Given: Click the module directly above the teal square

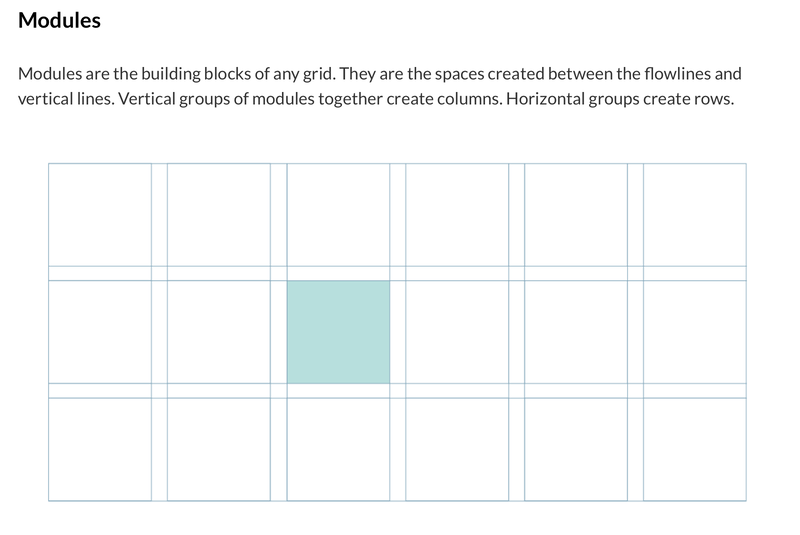Looking at the screenshot, I should click(338, 215).
